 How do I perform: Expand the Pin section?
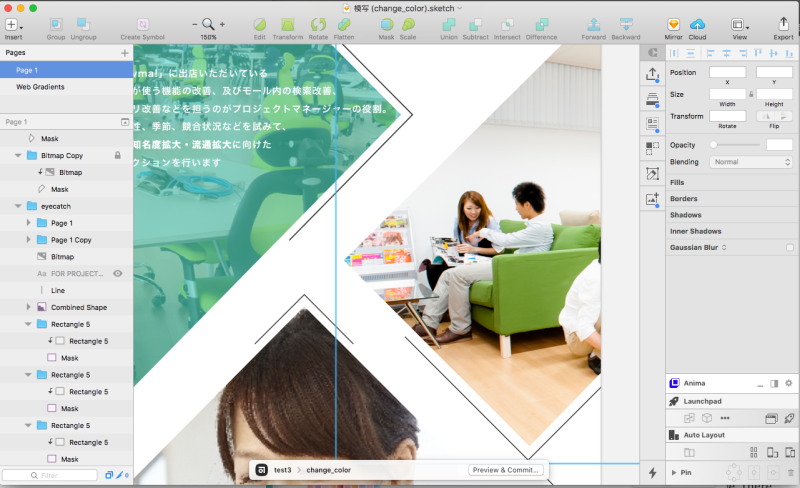point(673,473)
